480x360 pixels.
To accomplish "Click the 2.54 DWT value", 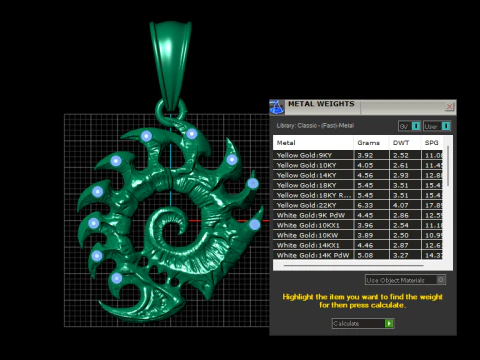I will (x=401, y=225).
